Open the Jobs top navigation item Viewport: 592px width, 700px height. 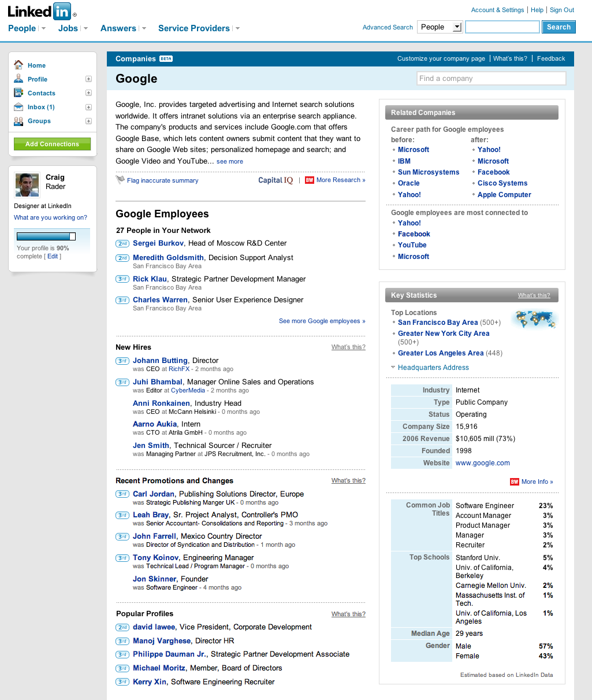point(68,28)
